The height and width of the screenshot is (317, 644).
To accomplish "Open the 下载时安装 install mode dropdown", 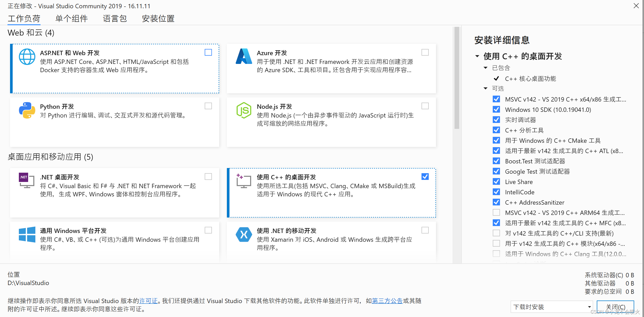I will coord(551,307).
